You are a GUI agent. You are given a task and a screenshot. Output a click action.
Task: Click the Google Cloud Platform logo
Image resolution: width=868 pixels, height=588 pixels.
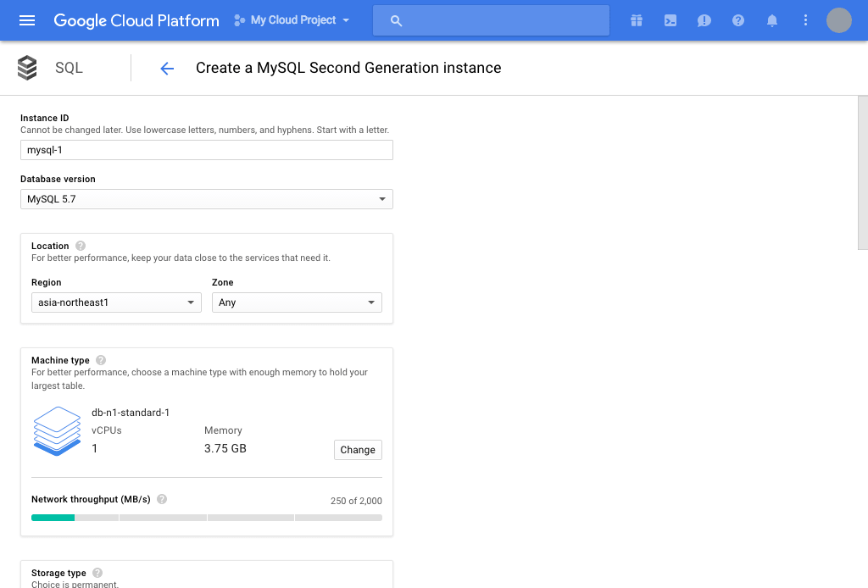[136, 20]
